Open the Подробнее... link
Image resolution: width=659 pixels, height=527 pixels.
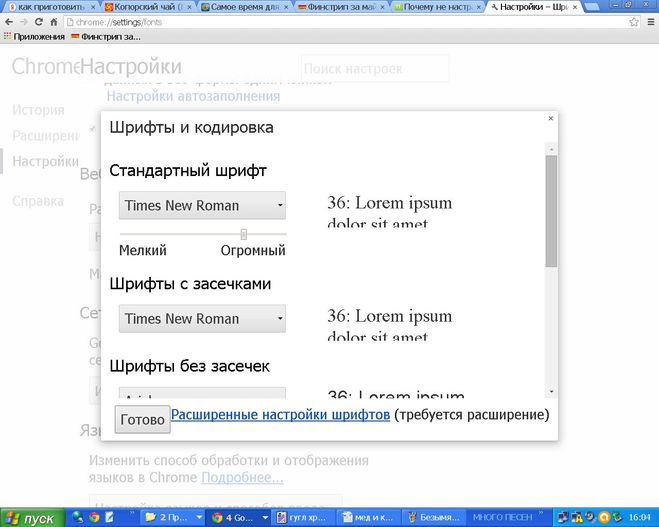click(x=243, y=478)
